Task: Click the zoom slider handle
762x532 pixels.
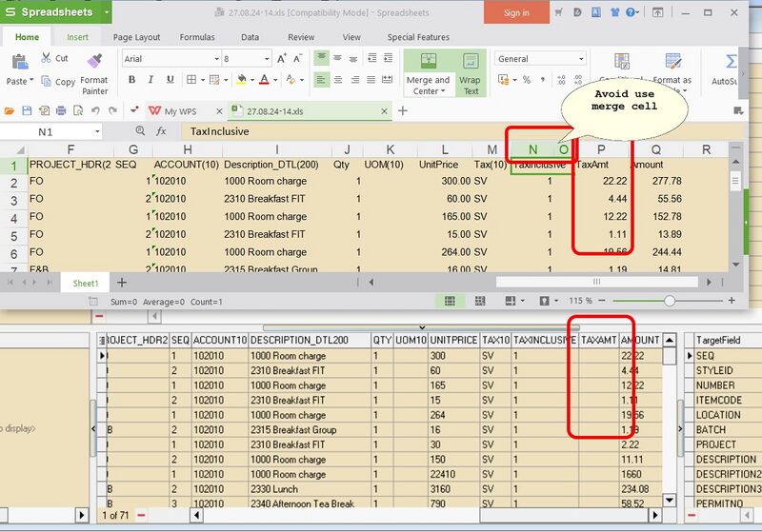Action: click(x=670, y=301)
